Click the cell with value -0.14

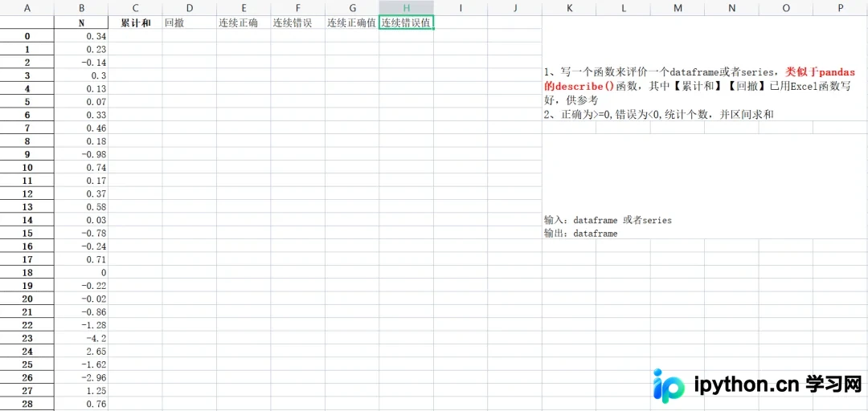click(x=81, y=63)
